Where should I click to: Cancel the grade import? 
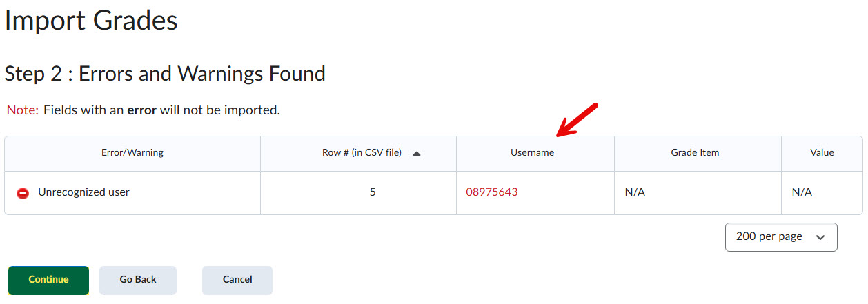(x=237, y=280)
